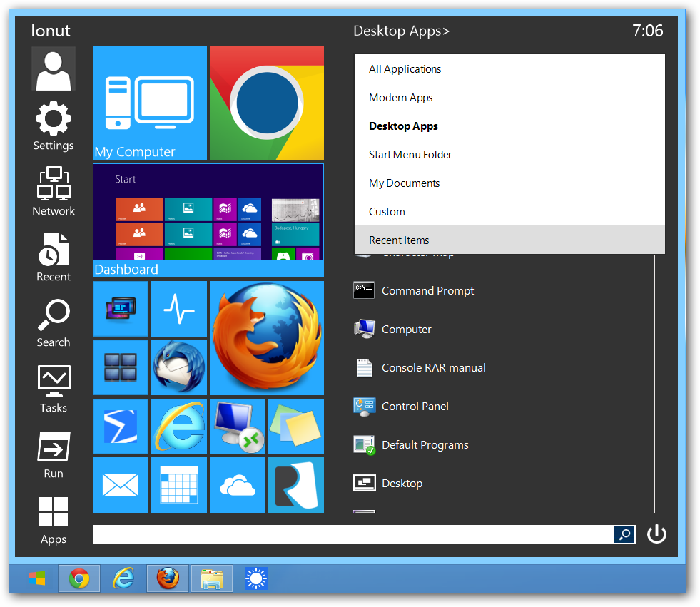The height and width of the screenshot is (607, 700).
Task: Open the Remote Desktop Connection tile
Action: pyautogui.click(x=238, y=427)
